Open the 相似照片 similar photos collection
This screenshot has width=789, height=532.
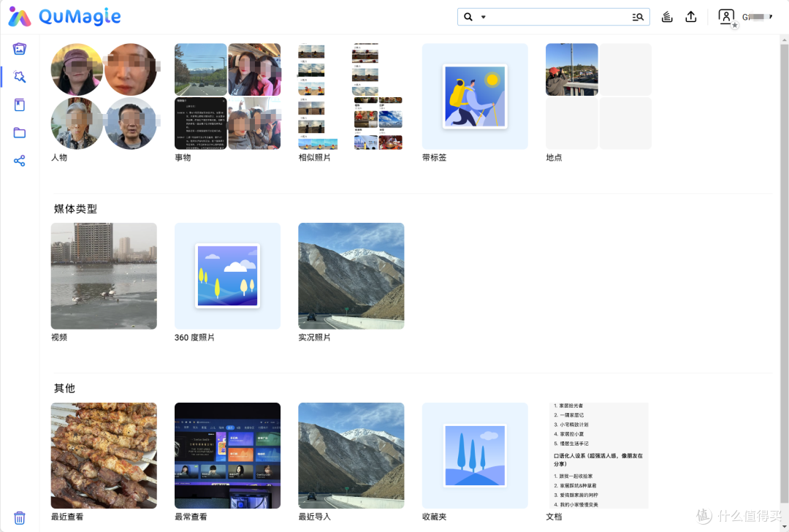[351, 96]
